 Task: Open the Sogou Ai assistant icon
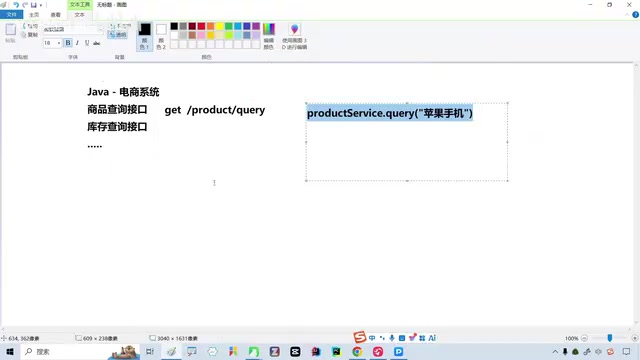click(x=432, y=338)
